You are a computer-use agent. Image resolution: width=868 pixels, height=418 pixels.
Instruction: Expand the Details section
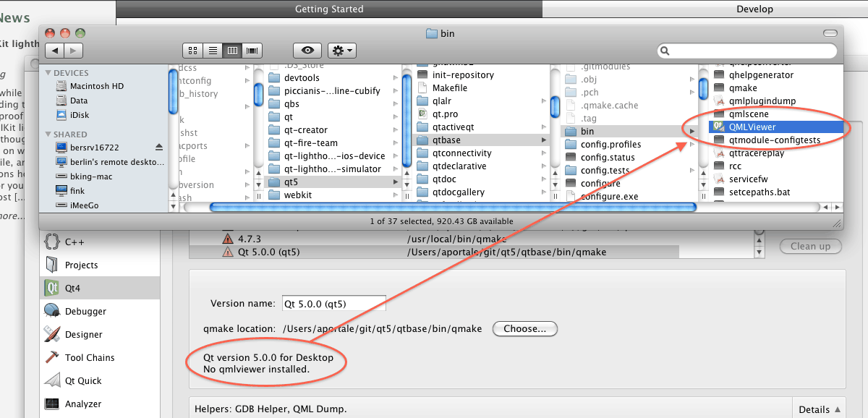819,409
